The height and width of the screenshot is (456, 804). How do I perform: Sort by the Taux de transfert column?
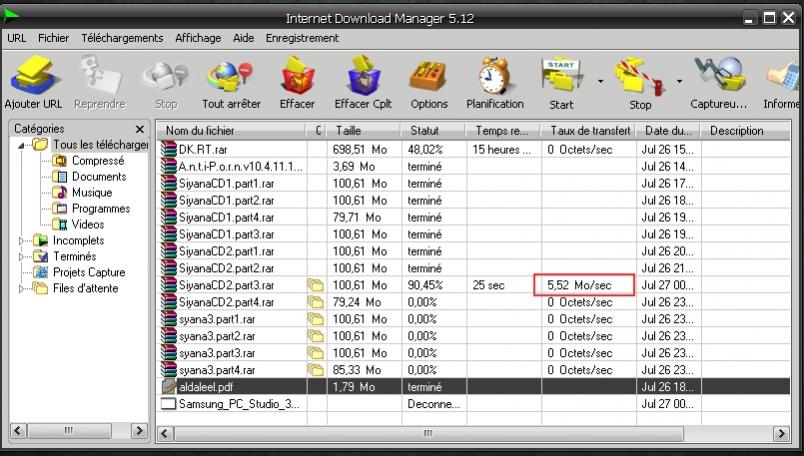click(x=589, y=131)
